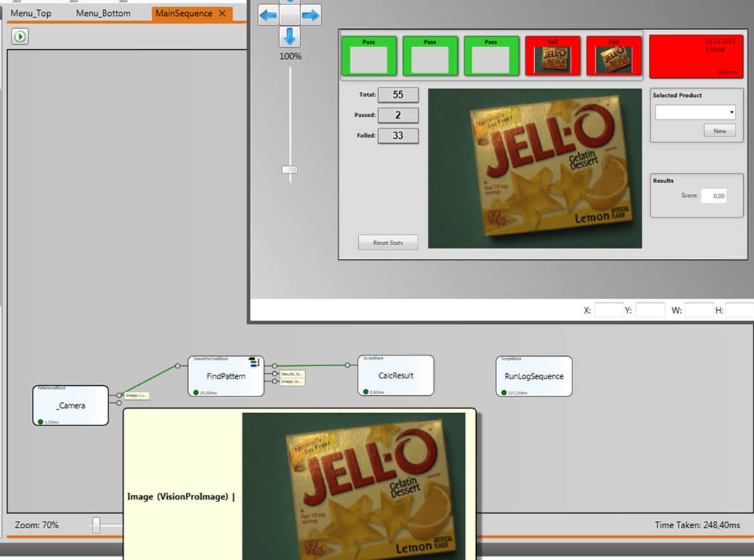Image resolution: width=754 pixels, height=560 pixels.
Task: Open the Selected Product dropdown
Action: coord(695,112)
